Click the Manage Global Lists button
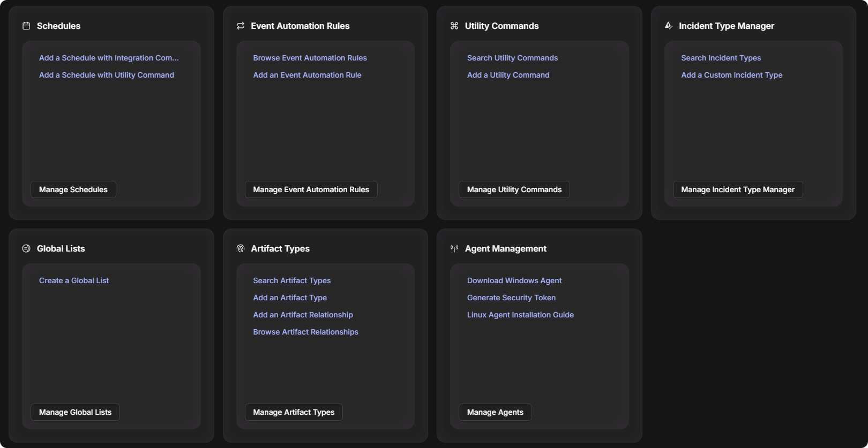Image resolution: width=868 pixels, height=448 pixels. point(76,412)
